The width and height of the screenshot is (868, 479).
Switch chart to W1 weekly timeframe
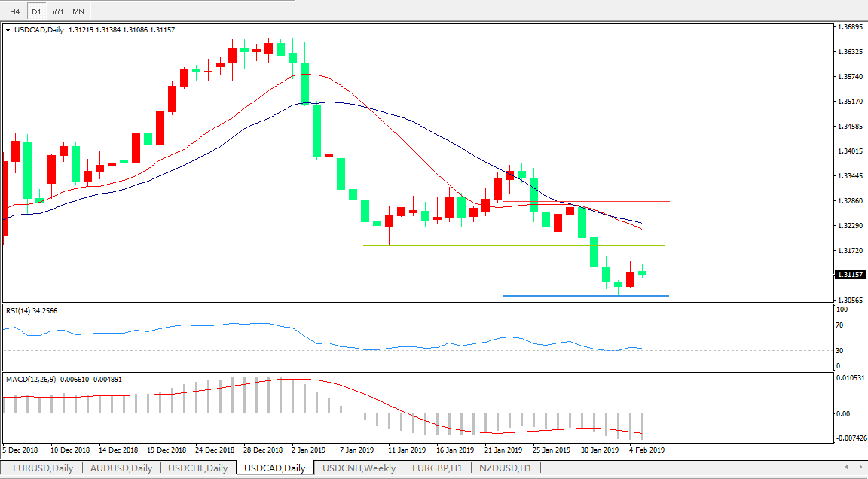[x=58, y=12]
